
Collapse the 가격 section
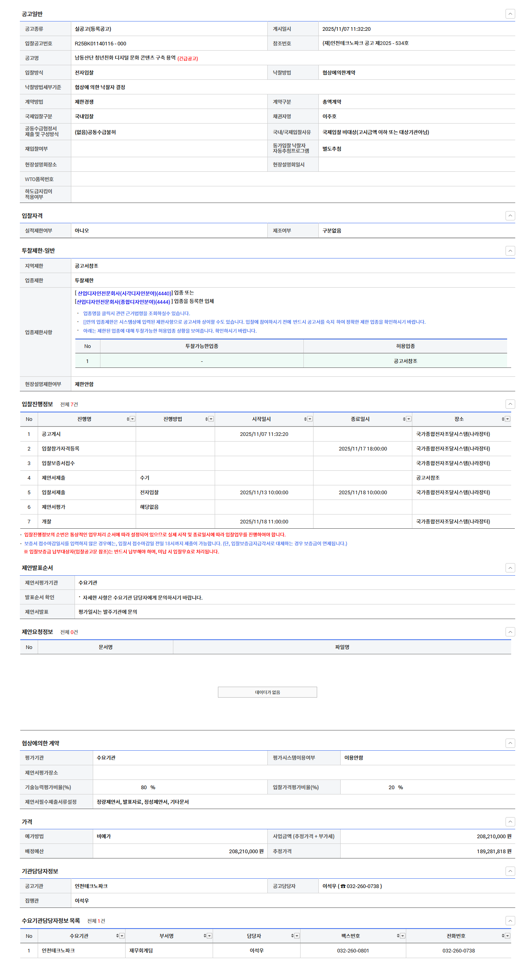coord(510,822)
